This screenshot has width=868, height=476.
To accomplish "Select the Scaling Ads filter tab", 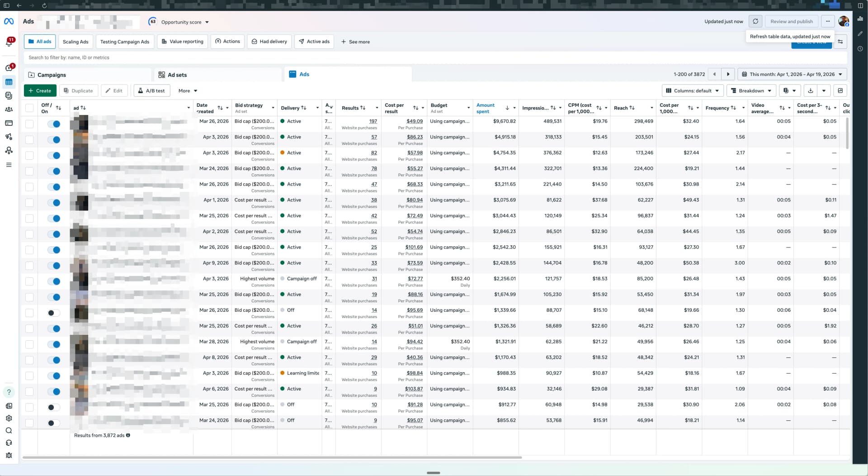I will (75, 42).
